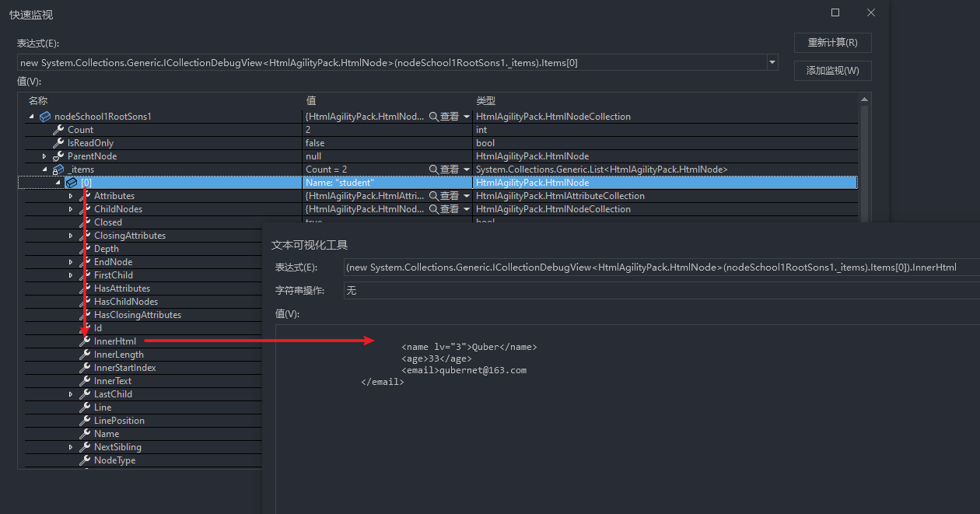Click the scrollbar up arrow of the value list

coord(864,101)
